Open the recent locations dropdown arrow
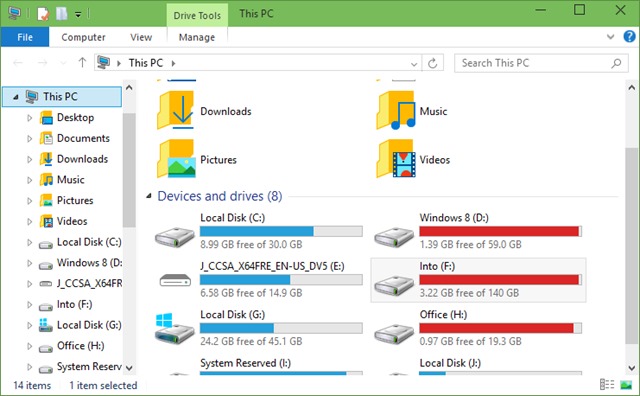 [63, 63]
